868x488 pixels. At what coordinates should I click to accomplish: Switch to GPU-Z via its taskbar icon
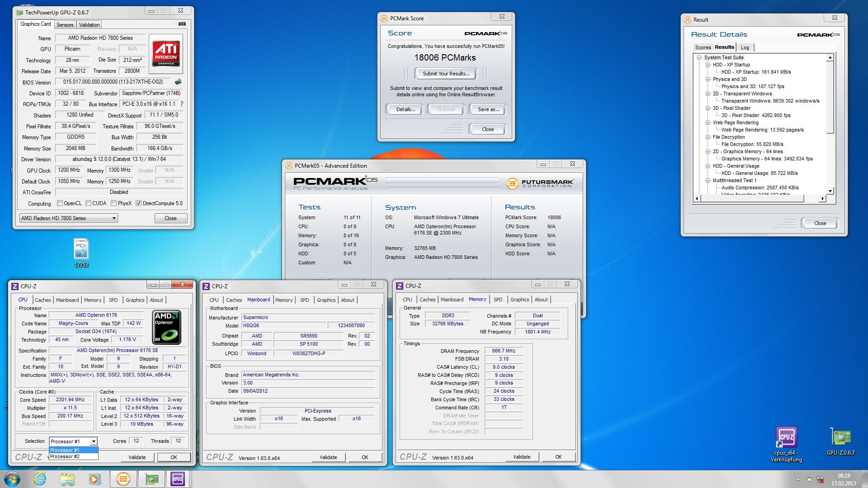pyautogui.click(x=151, y=479)
